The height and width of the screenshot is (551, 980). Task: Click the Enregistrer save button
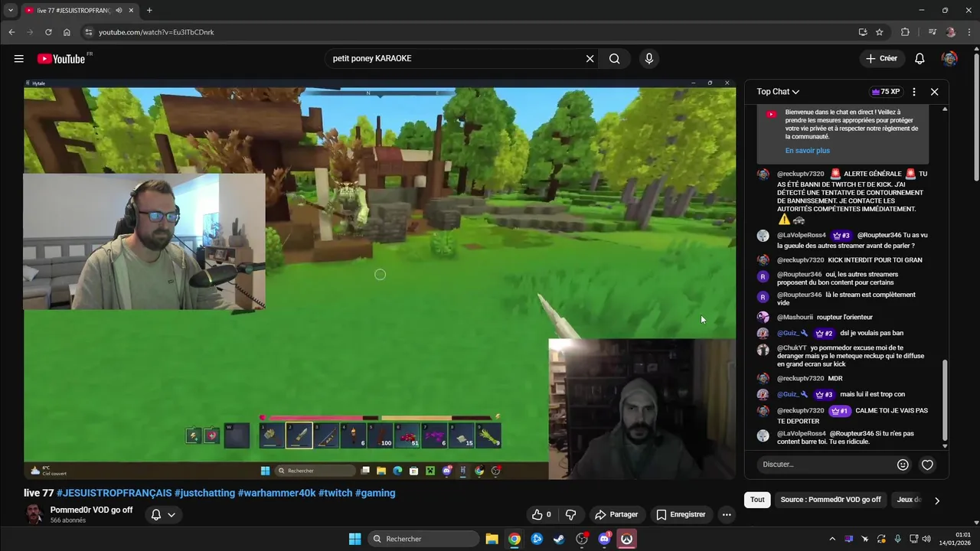[x=681, y=514]
